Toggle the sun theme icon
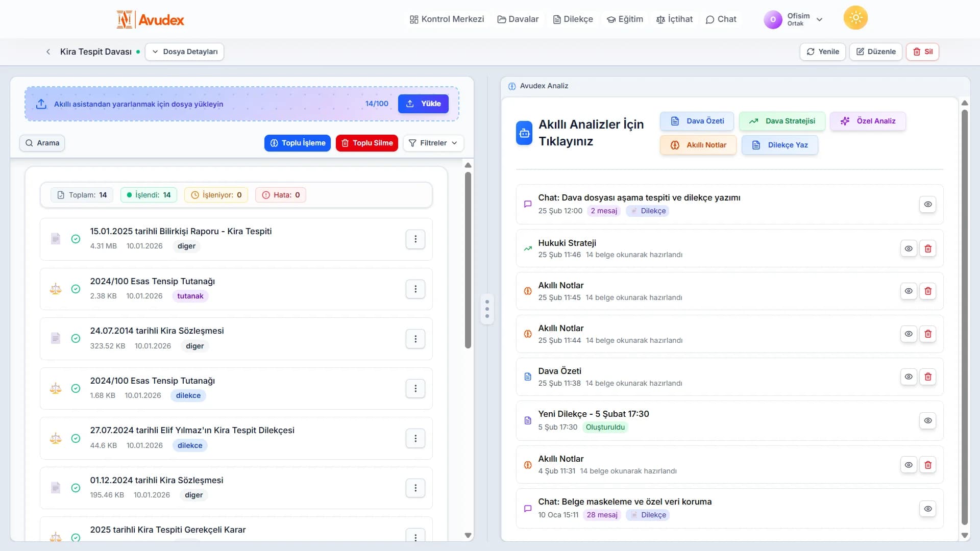The width and height of the screenshot is (980, 551). coord(855,18)
